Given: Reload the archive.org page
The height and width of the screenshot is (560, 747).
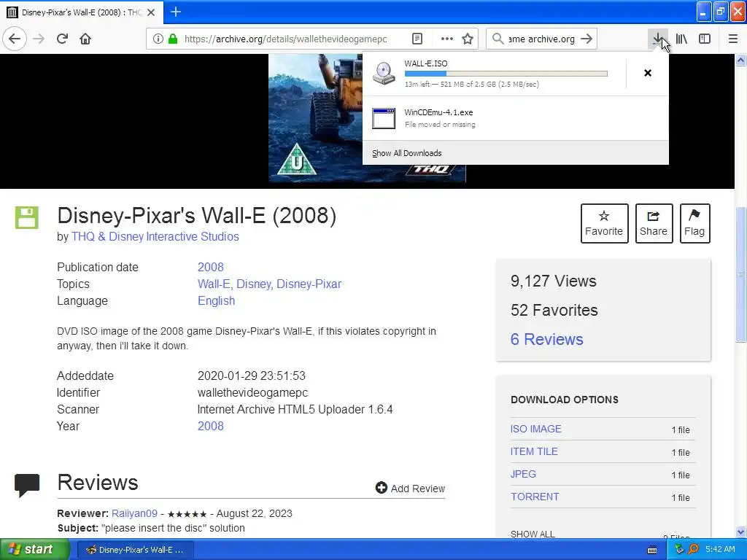Looking at the screenshot, I should [x=63, y=39].
